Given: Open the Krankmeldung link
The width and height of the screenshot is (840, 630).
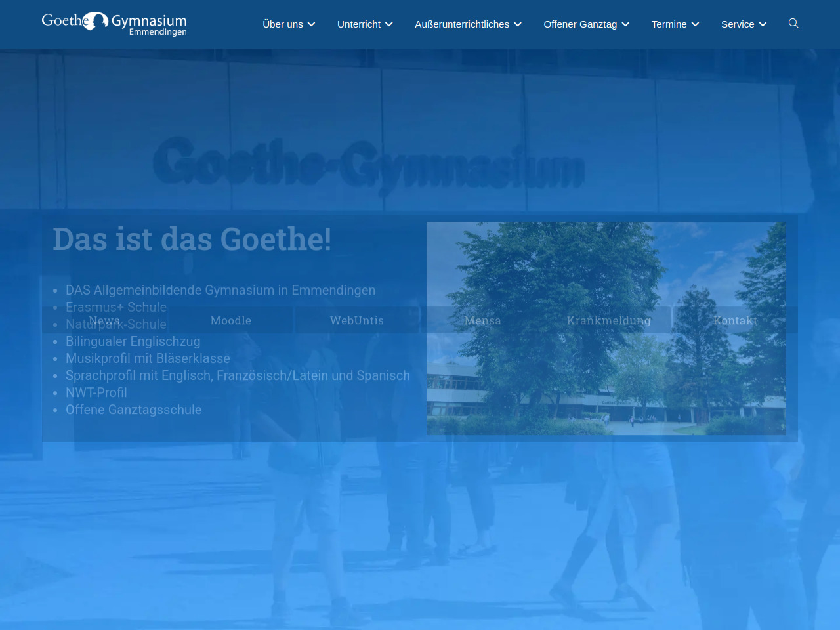Looking at the screenshot, I should (x=609, y=320).
